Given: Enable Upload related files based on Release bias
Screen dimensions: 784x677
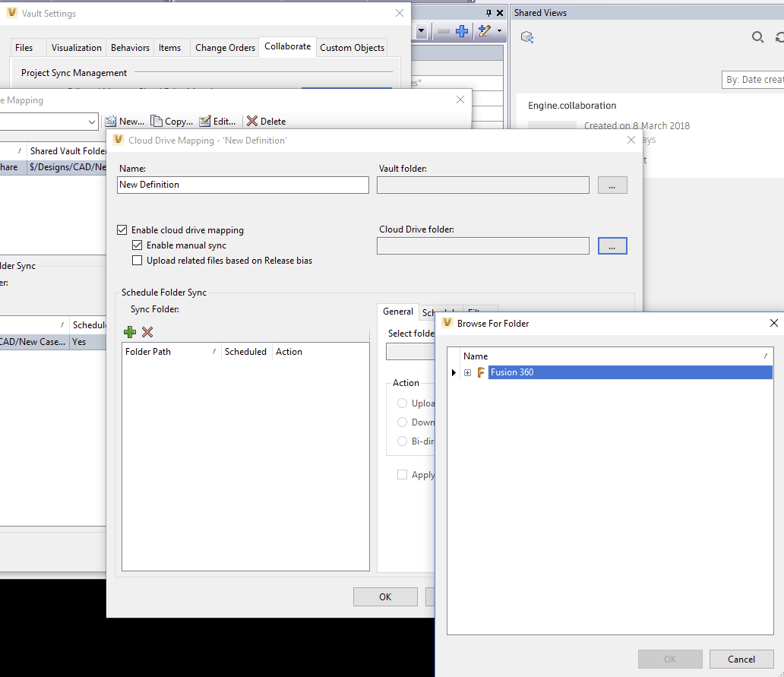Looking at the screenshot, I should (138, 260).
